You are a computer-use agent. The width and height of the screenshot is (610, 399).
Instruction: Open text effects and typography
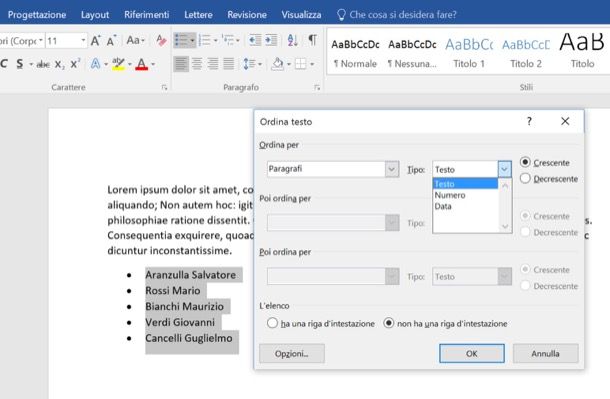[95, 64]
